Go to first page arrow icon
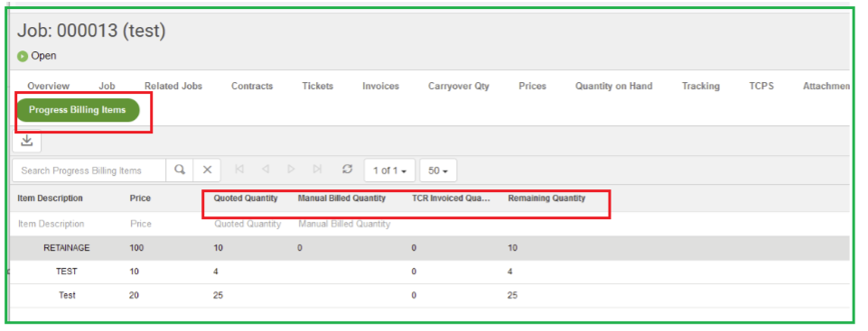868x331 pixels. tap(239, 170)
